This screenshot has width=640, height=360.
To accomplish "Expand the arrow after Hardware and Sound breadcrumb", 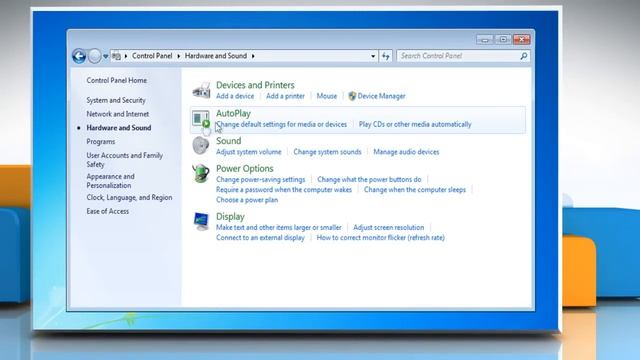I will [253, 56].
